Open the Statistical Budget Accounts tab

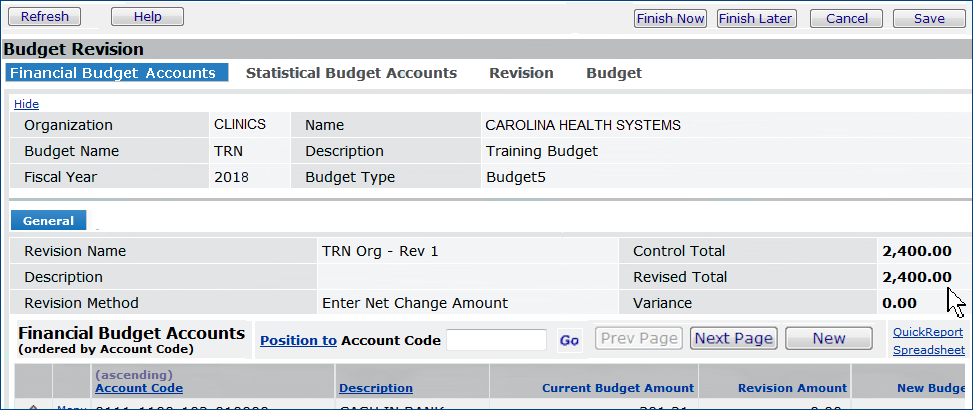coord(351,73)
